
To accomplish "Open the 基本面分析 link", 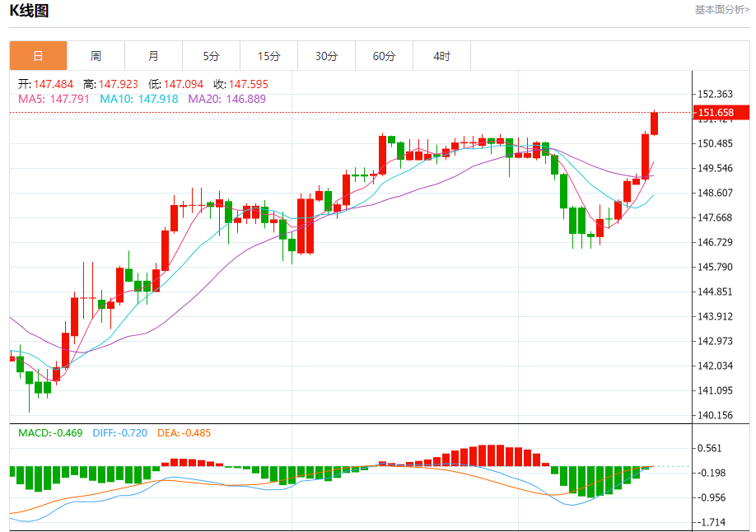I will point(721,10).
